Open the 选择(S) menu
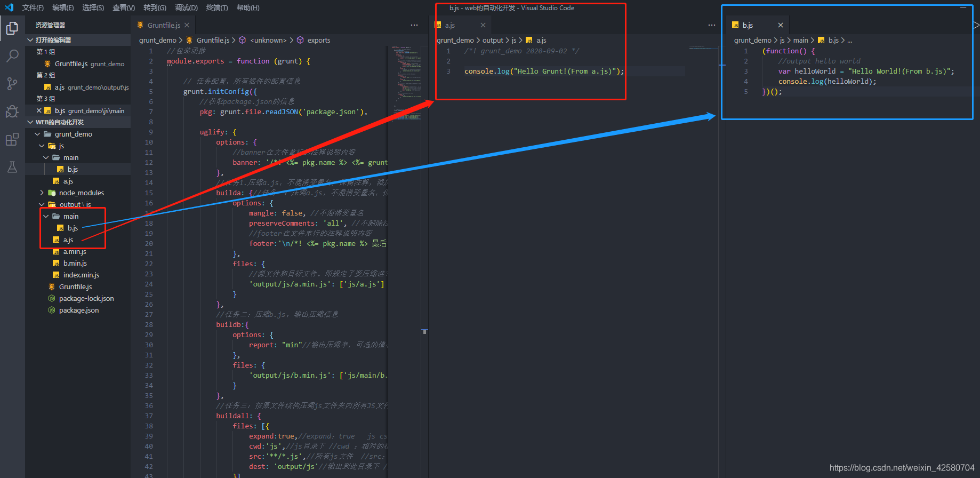 pyautogui.click(x=93, y=7)
